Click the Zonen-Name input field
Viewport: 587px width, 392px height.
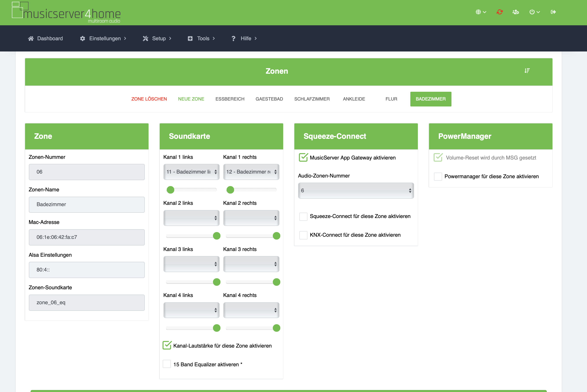[86, 205]
